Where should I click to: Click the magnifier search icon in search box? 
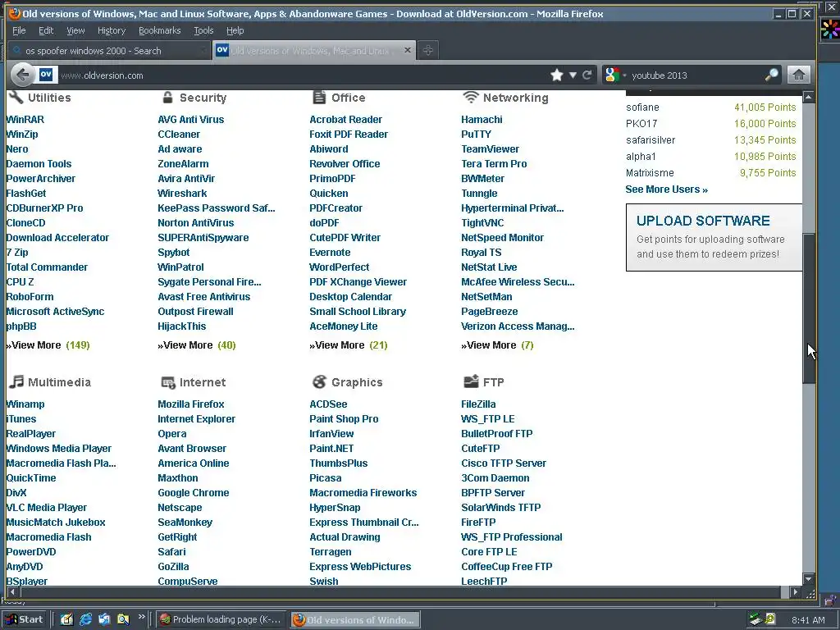771,75
